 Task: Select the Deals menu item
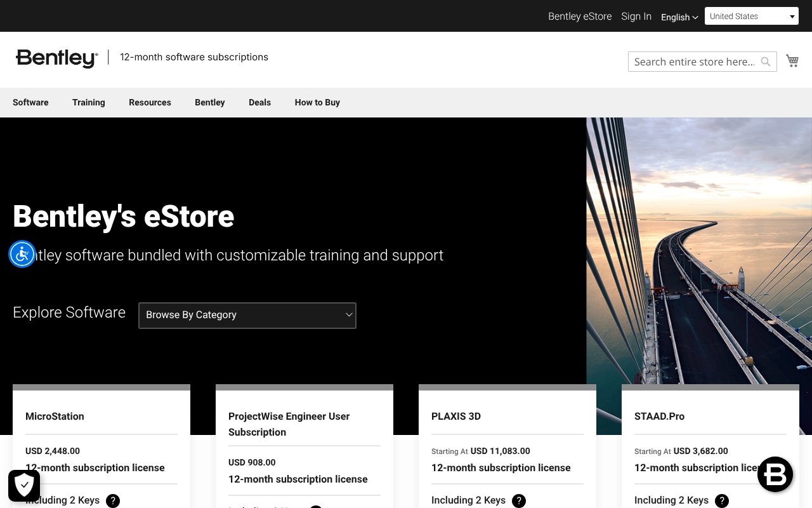[x=259, y=102]
